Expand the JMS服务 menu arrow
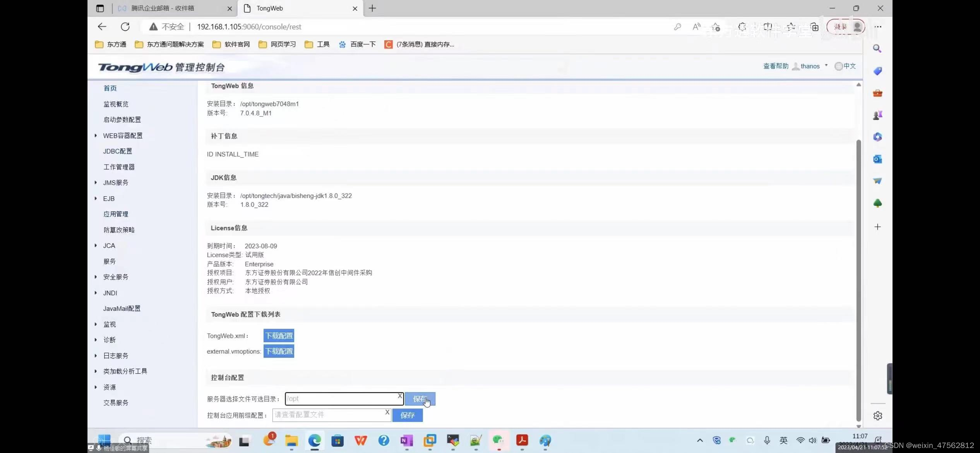 96,183
